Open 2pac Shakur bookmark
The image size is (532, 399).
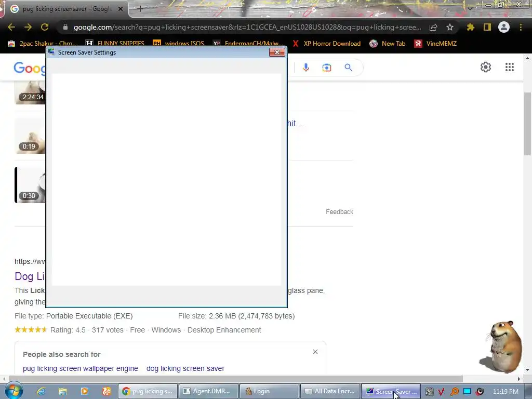(43, 44)
